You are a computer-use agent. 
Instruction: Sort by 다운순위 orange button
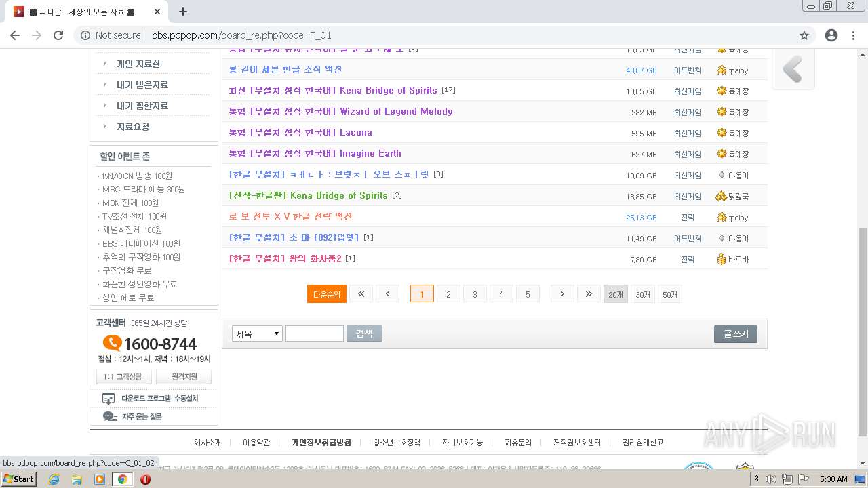(x=327, y=293)
